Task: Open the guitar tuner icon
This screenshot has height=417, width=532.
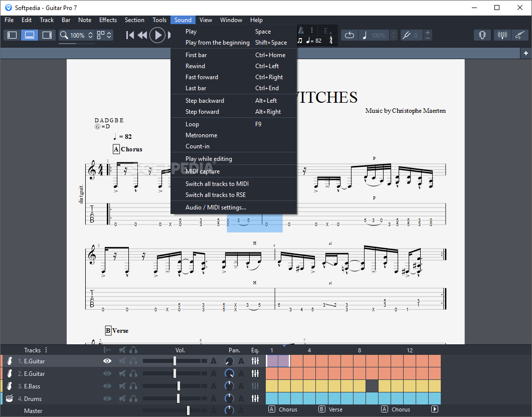Action: 482,35
